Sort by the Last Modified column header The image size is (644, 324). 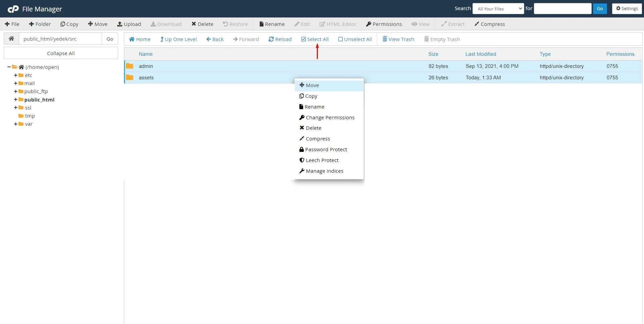tap(480, 54)
